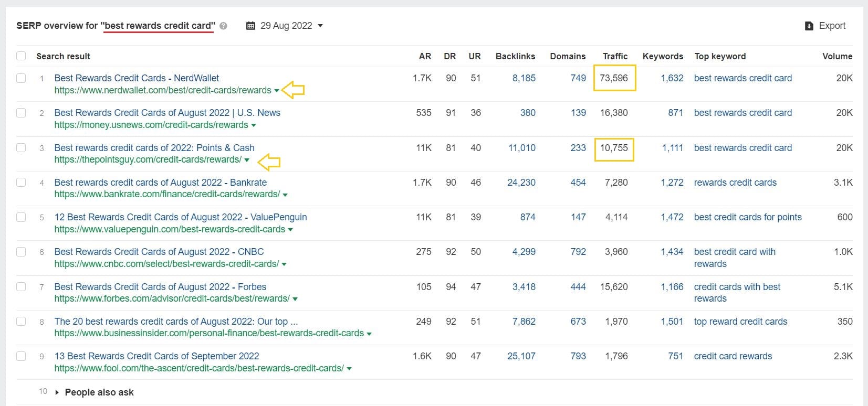Screen dimensions: 868x406
Task: Click top keyword 'best credit cards for points'
Action: pos(748,217)
